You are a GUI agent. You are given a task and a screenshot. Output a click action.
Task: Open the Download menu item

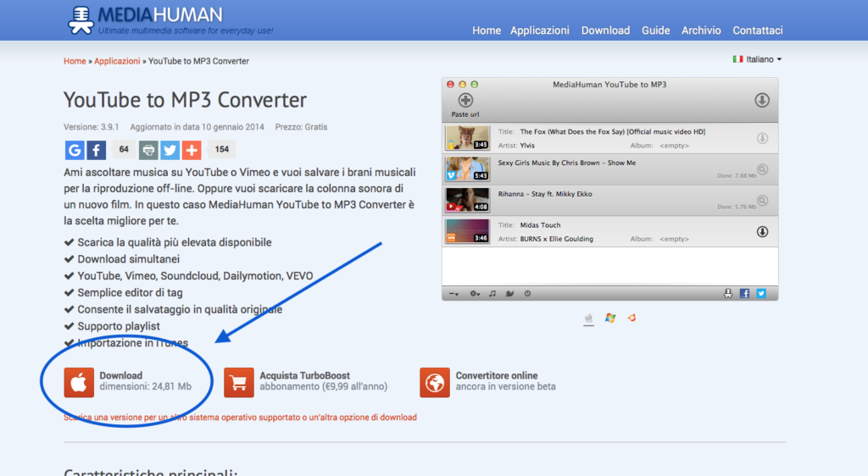[x=605, y=30]
